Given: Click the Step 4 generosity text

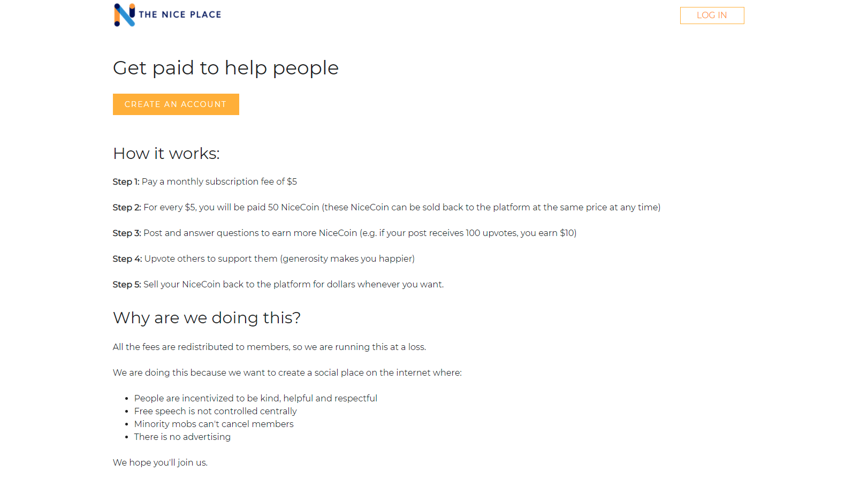Looking at the screenshot, I should coord(263,258).
